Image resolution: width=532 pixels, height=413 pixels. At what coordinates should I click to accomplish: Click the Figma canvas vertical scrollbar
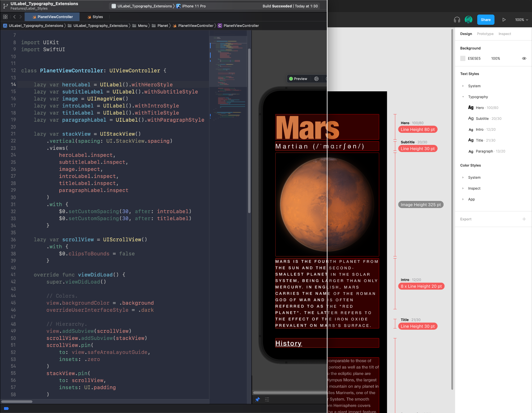click(x=452, y=209)
